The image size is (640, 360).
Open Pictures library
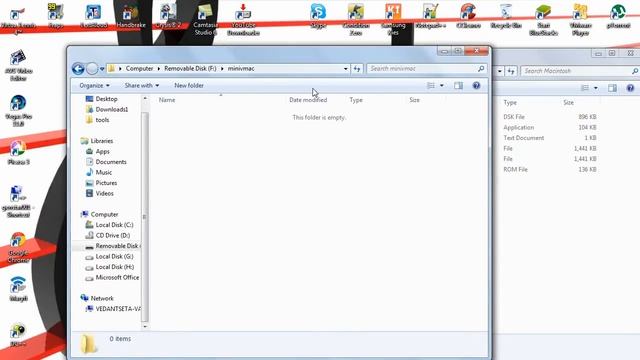click(102, 183)
